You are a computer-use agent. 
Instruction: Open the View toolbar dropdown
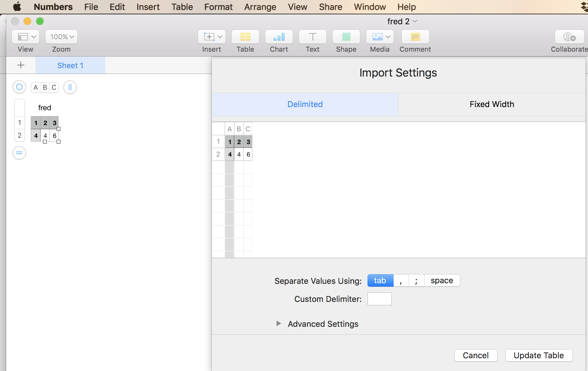[26, 37]
